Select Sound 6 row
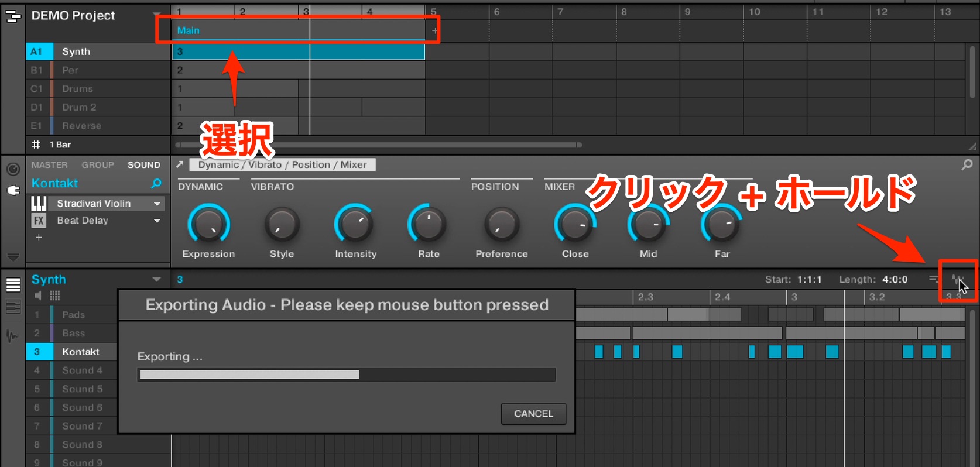The height and width of the screenshot is (467, 980). [72, 408]
